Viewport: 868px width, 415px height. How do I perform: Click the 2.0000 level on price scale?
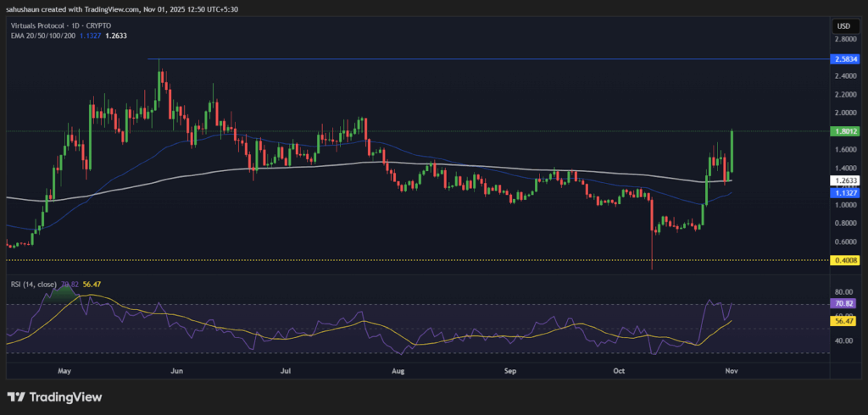click(843, 113)
